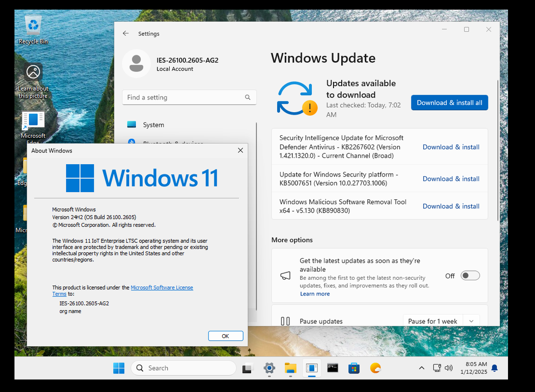Open the clock showing 8:05 AM
This screenshot has width=535, height=392.
[474, 368]
